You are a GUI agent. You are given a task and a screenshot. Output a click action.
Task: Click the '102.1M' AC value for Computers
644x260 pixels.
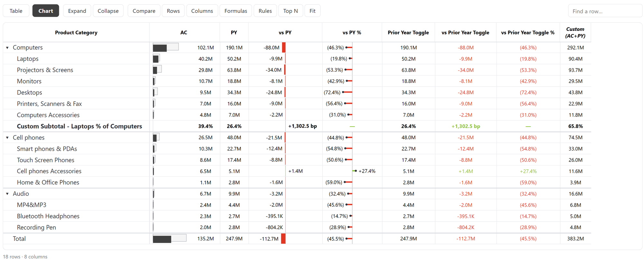205,48
